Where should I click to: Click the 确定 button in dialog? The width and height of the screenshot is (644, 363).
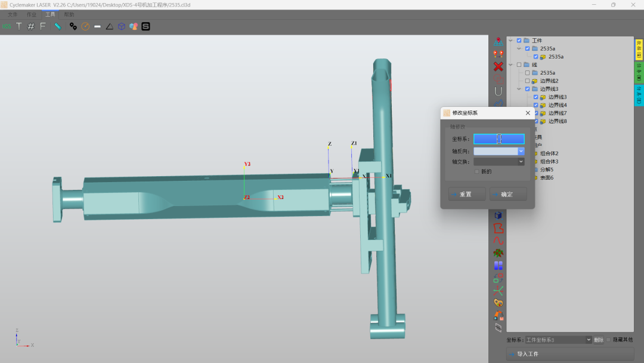point(508,194)
